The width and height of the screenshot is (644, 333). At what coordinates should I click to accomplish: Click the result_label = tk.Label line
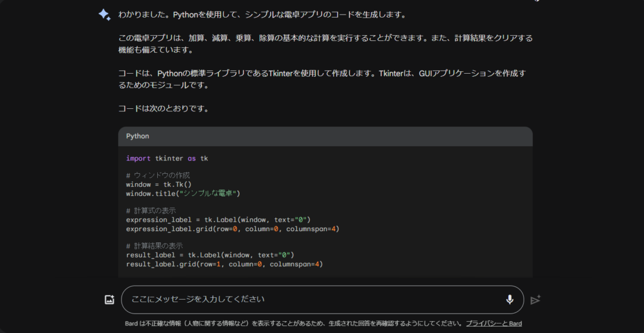pos(210,255)
